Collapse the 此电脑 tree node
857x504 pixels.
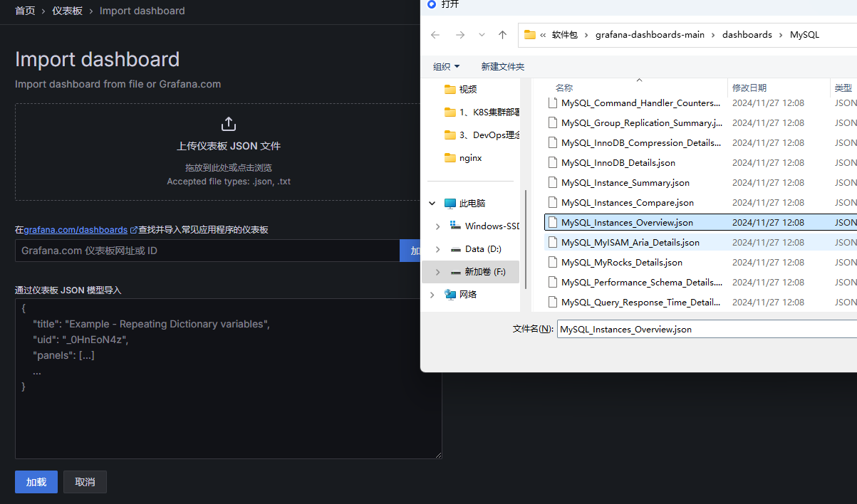(x=432, y=203)
